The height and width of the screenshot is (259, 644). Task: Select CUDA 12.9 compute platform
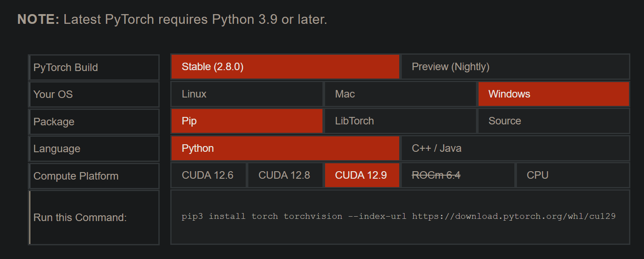[362, 175]
